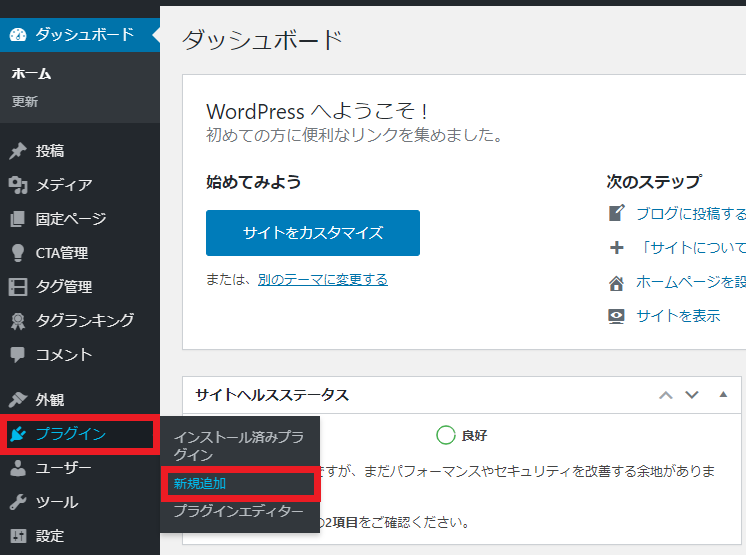This screenshot has height=555, width=746.
Task: Click the user silhouette icon beside ユーザー
Action: 18,468
